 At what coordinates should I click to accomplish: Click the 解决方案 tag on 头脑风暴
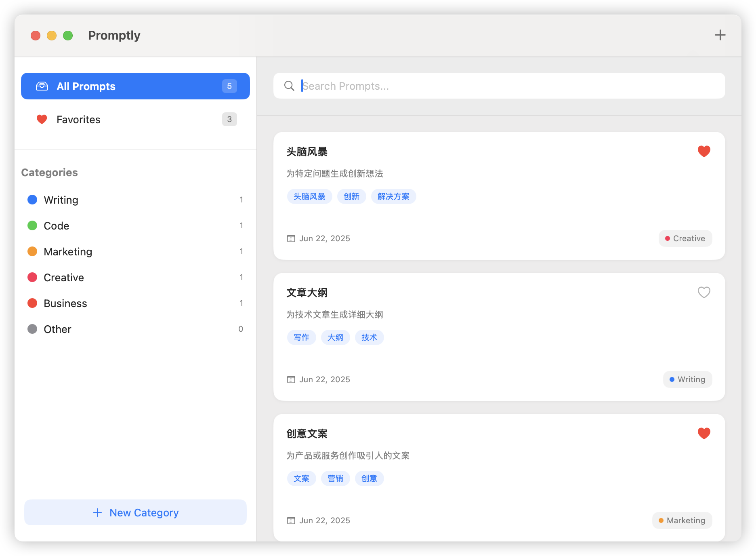[x=393, y=196]
